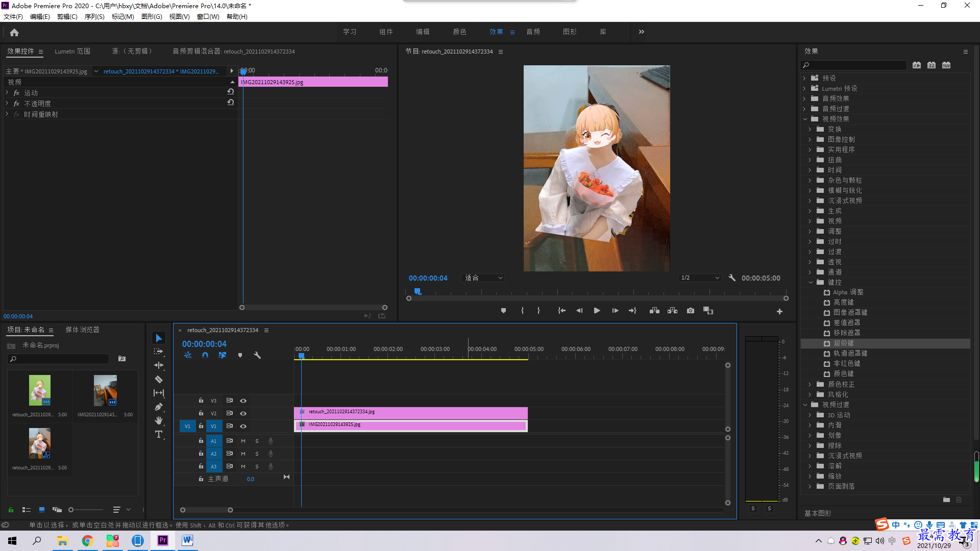Image resolution: width=980 pixels, height=551 pixels.
Task: Show more workspaces chevron
Action: point(642,32)
